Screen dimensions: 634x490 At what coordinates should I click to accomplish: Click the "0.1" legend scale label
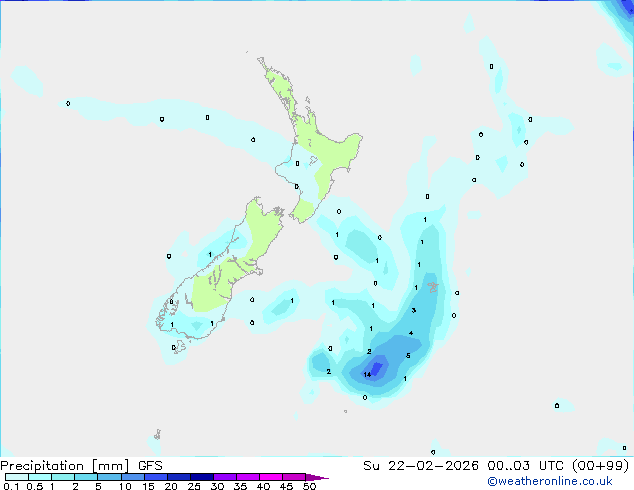[x=11, y=486]
